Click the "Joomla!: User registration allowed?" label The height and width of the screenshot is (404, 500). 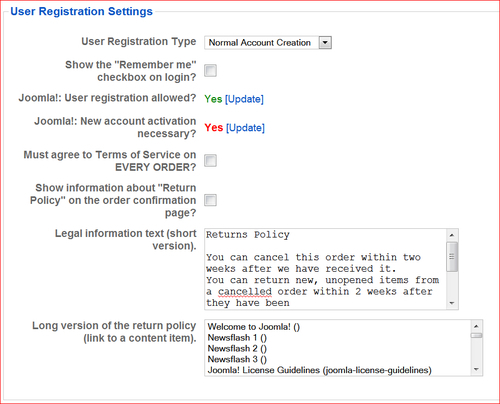pyautogui.click(x=107, y=98)
